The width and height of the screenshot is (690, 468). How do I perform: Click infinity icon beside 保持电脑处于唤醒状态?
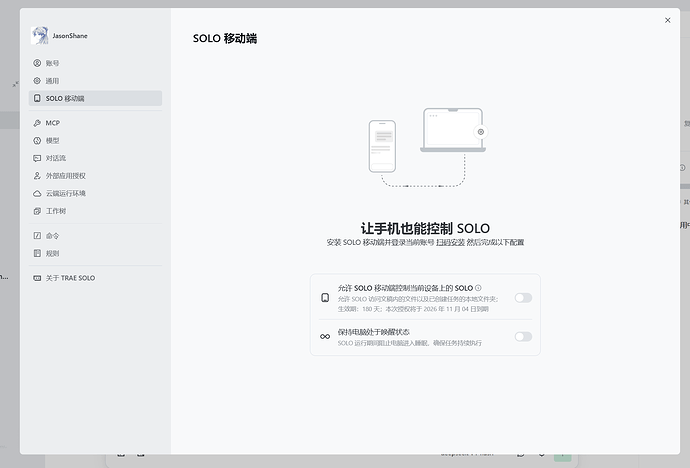pos(325,336)
